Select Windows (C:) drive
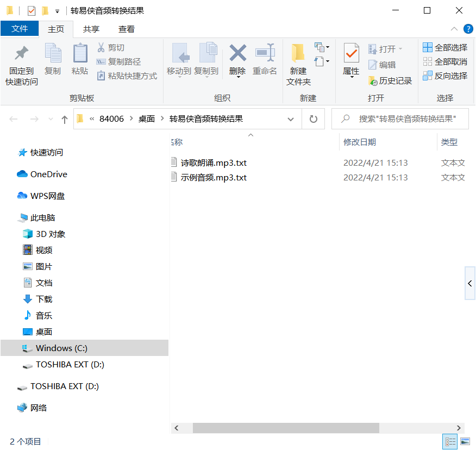The height and width of the screenshot is (450, 476). tap(84, 348)
